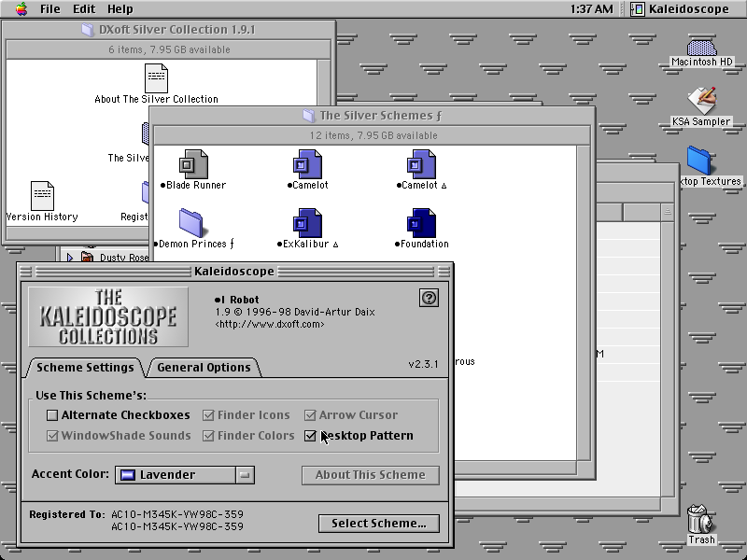The image size is (747, 560).
Task: Open the File menu
Action: pos(50,9)
